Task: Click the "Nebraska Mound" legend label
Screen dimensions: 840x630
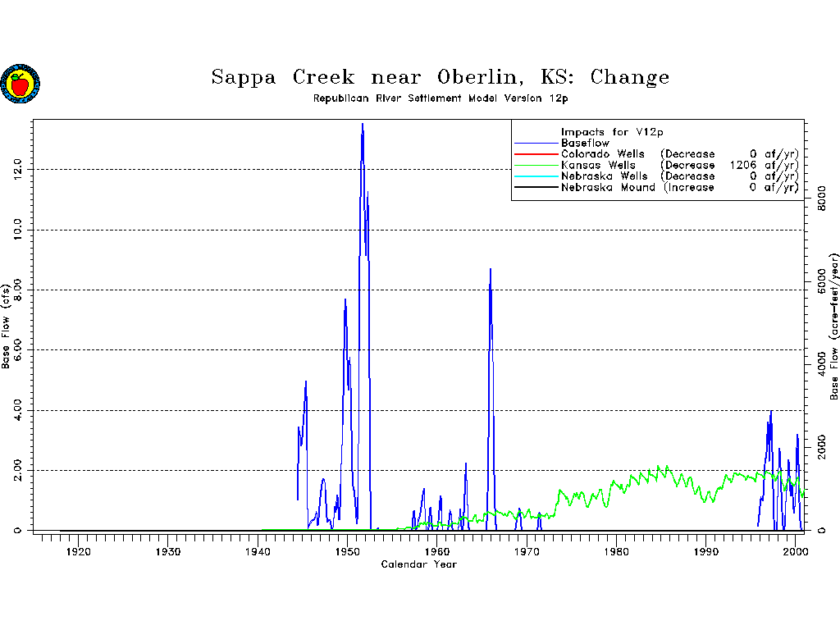Action: (x=608, y=188)
